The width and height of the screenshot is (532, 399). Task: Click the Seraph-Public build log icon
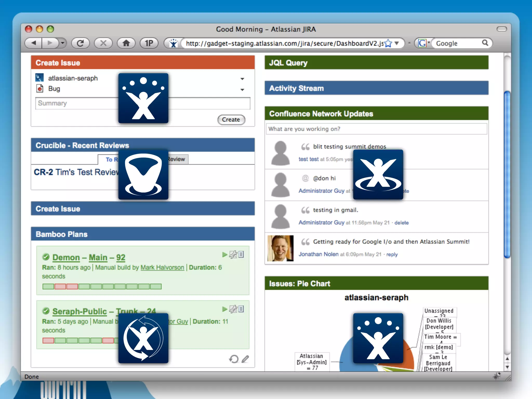point(241,309)
